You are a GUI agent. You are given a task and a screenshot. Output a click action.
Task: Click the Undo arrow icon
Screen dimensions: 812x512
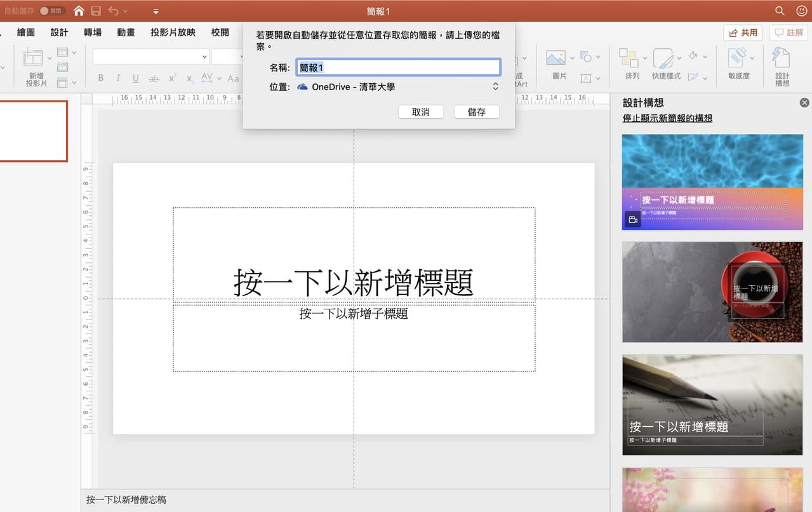click(x=114, y=11)
